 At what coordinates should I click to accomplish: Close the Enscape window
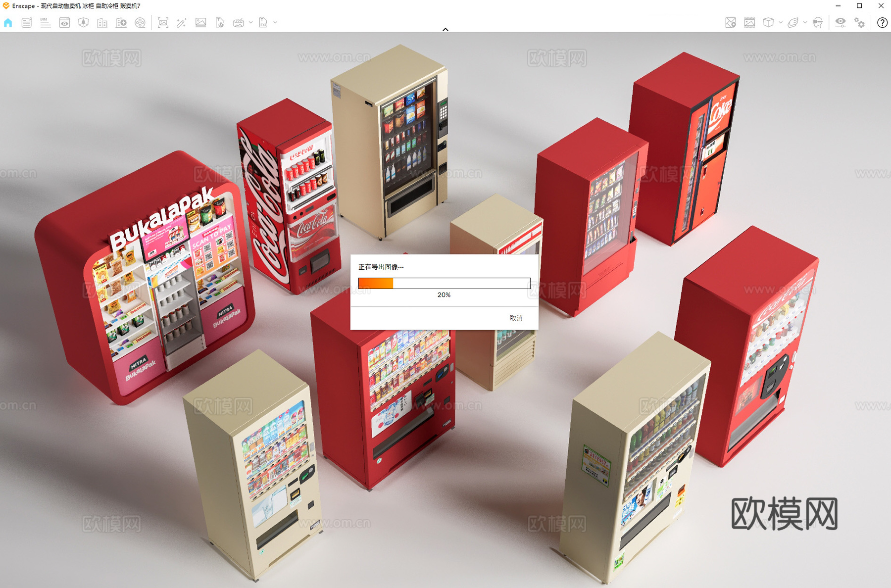[x=881, y=6]
